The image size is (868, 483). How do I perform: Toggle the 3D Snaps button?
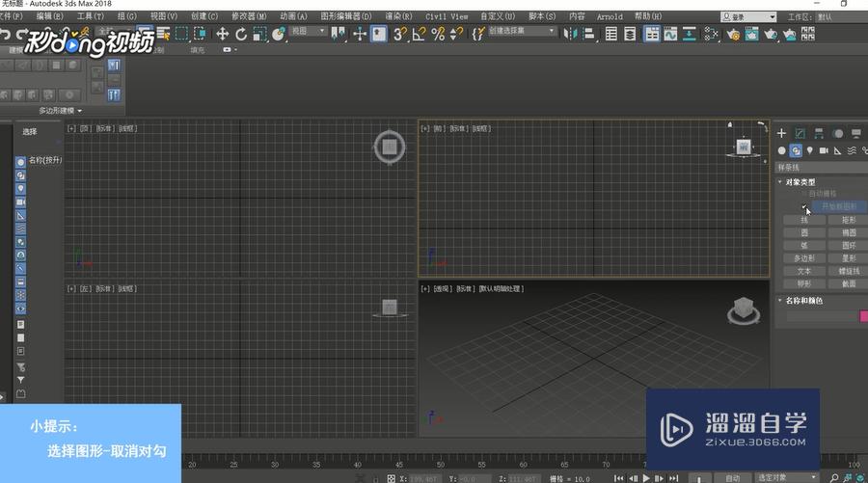click(399, 35)
